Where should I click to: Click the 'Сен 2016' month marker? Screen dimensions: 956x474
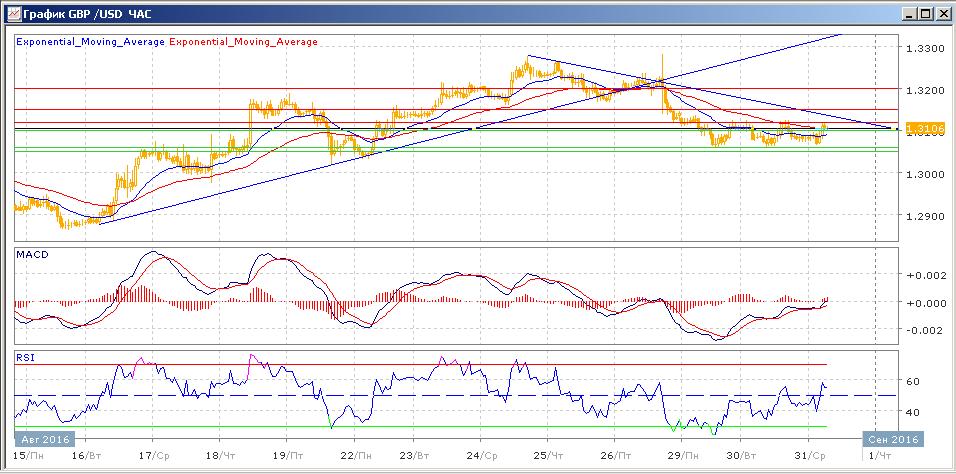(893, 438)
